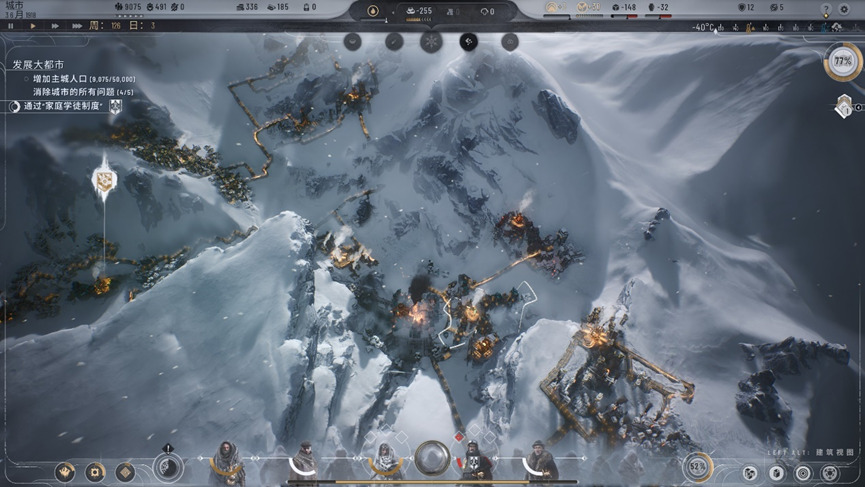Open the help question mark button
Screen dimensions: 865x487
click(826, 9)
